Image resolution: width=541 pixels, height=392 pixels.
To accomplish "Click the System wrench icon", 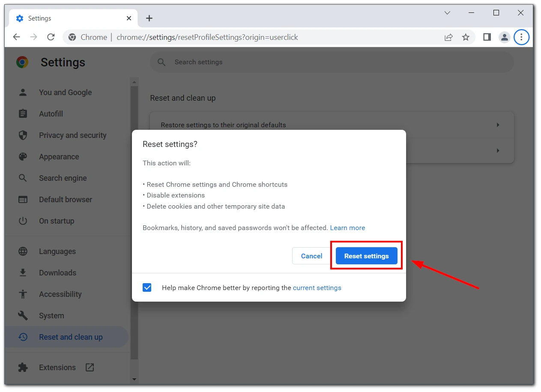I will [x=23, y=316].
